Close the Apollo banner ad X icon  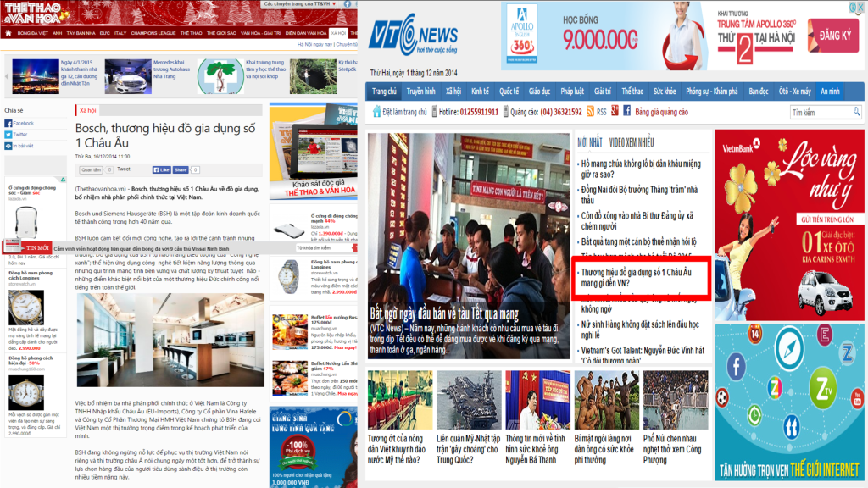click(862, 7)
